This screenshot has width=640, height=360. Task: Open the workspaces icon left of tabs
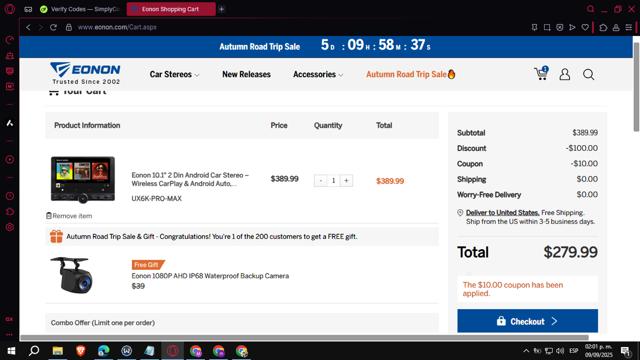[x=28, y=9]
